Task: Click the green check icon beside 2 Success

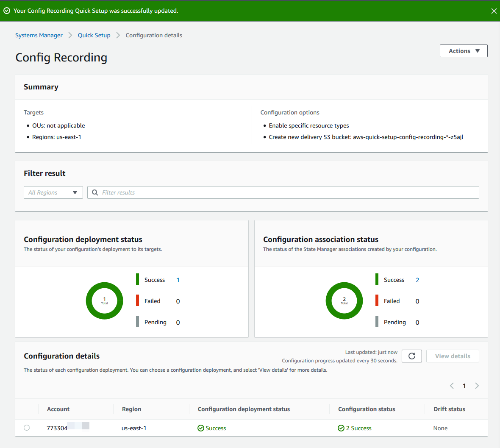Action: [x=341, y=428]
